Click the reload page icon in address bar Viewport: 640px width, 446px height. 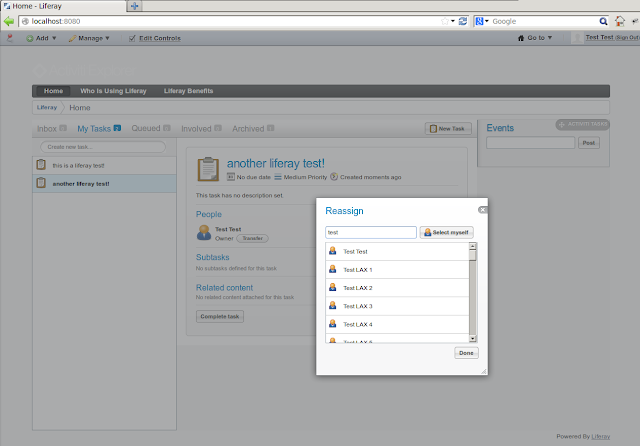click(x=462, y=21)
